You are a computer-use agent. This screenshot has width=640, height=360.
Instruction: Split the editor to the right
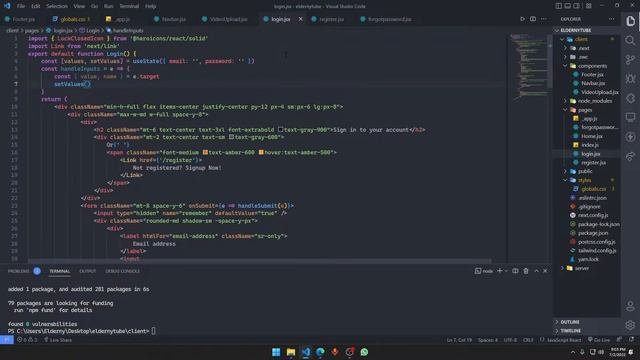pos(533,19)
